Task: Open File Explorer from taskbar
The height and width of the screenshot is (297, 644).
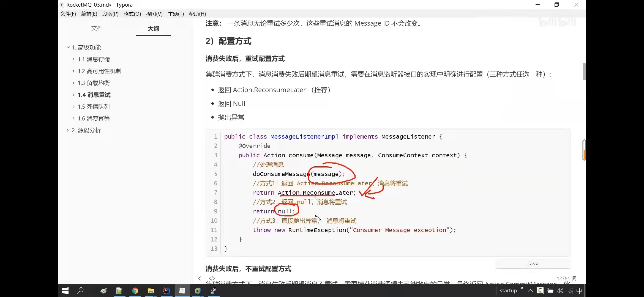Action: point(151,291)
